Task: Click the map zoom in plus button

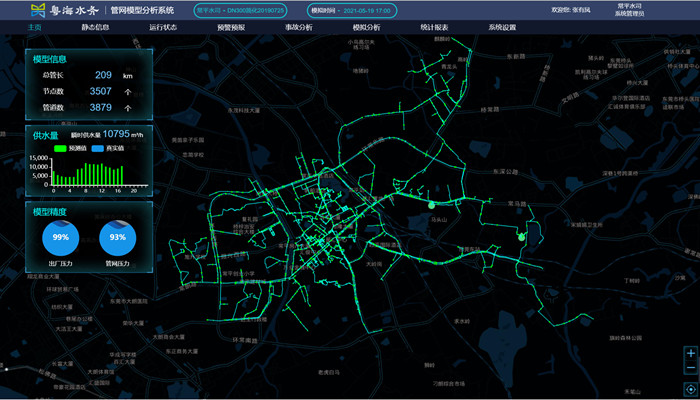Action: (x=690, y=353)
